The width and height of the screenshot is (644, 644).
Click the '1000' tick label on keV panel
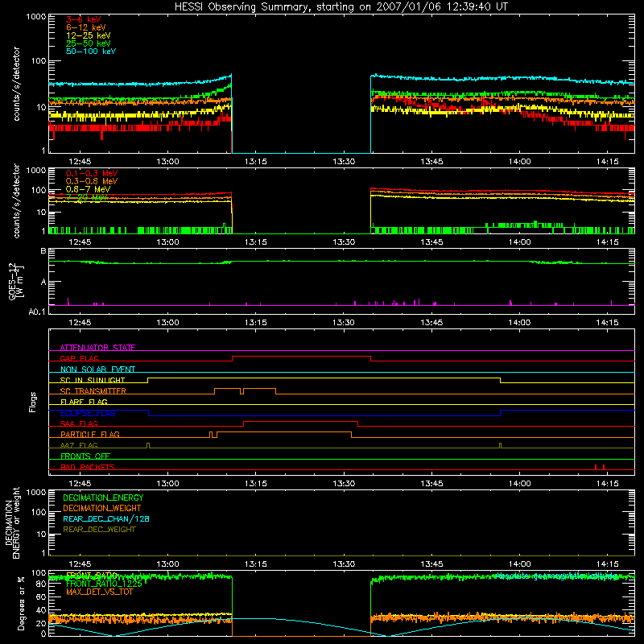[36, 17]
